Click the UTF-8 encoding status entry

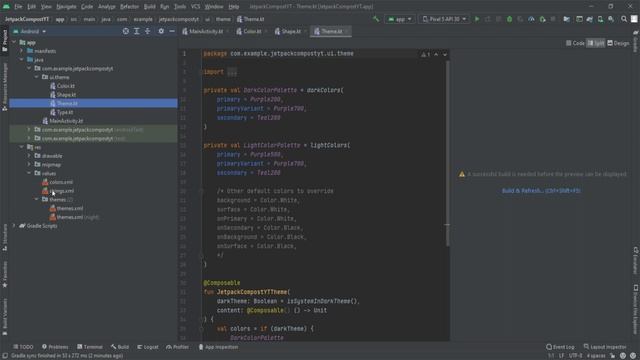pos(575,356)
